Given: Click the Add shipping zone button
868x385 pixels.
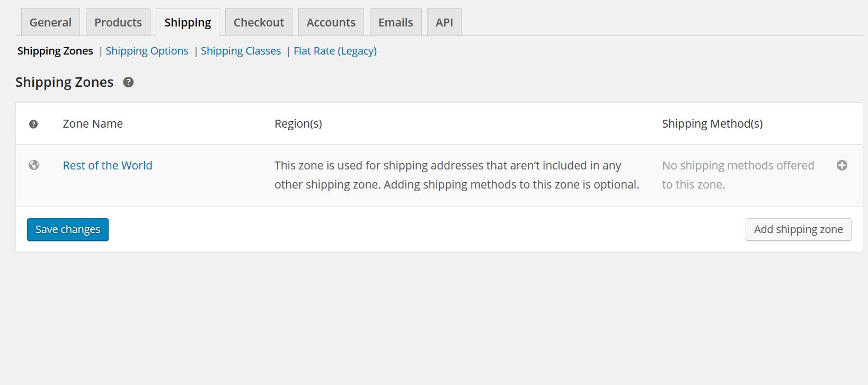Looking at the screenshot, I should (x=799, y=229).
